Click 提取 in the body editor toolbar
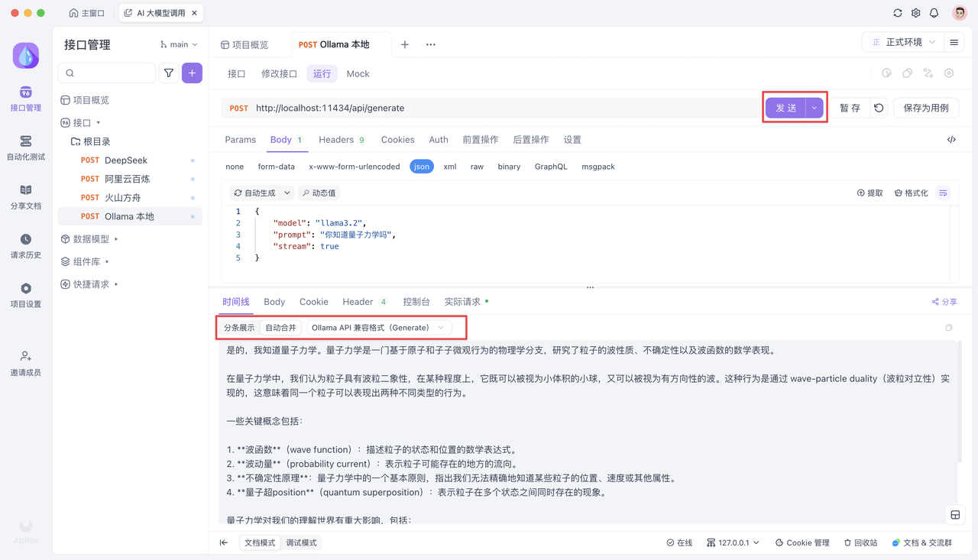This screenshot has width=978, height=560. [x=870, y=193]
